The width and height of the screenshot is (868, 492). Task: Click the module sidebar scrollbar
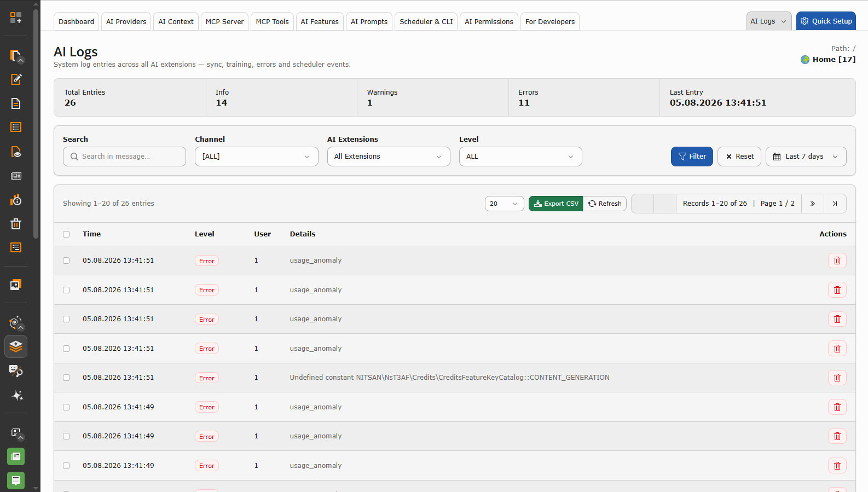point(36,123)
